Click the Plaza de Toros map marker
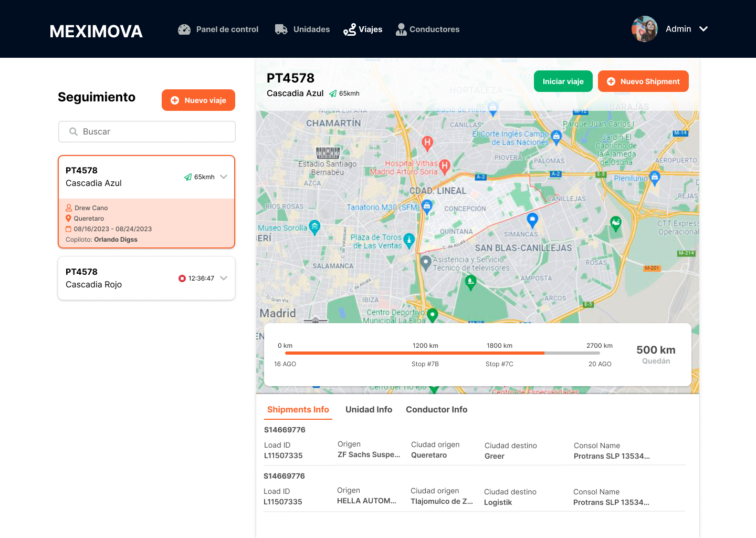 [409, 240]
